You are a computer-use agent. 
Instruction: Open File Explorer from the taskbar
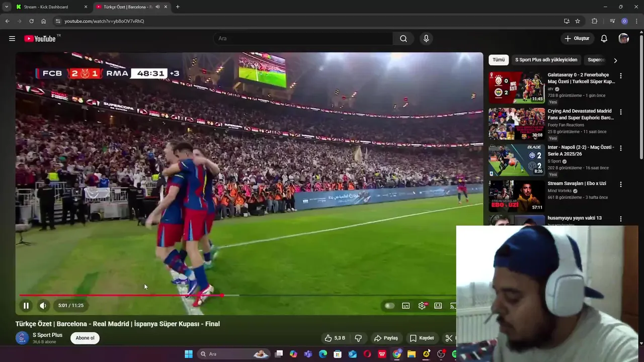pos(412,354)
